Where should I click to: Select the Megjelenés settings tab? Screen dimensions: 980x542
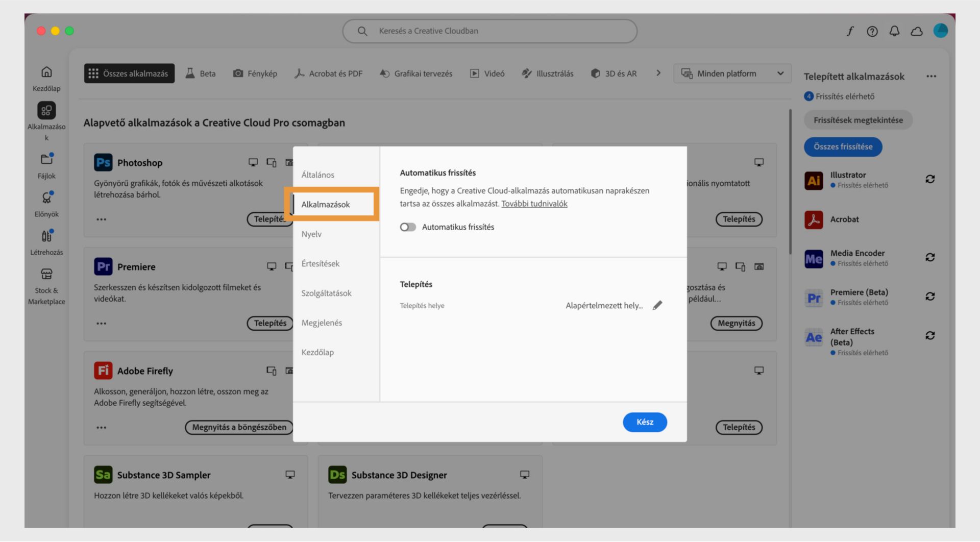pos(322,323)
